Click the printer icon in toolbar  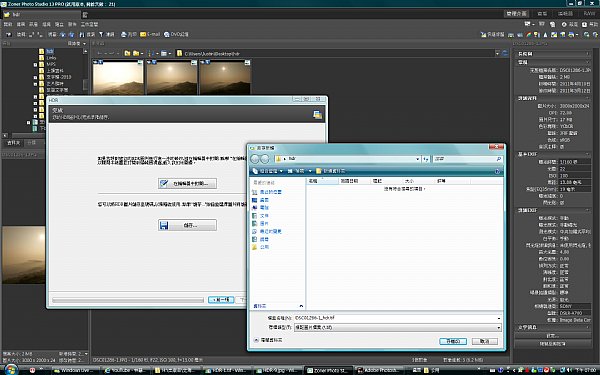[124, 34]
